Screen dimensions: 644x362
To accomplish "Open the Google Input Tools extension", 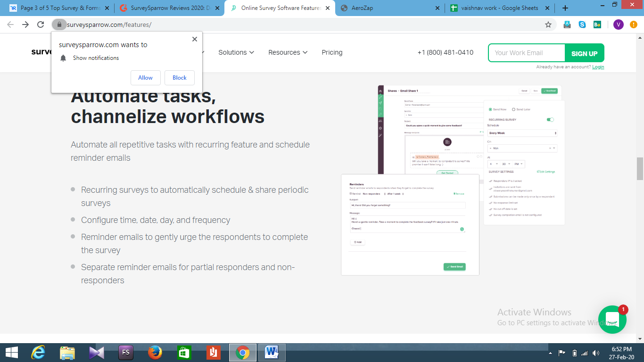I will click(567, 25).
